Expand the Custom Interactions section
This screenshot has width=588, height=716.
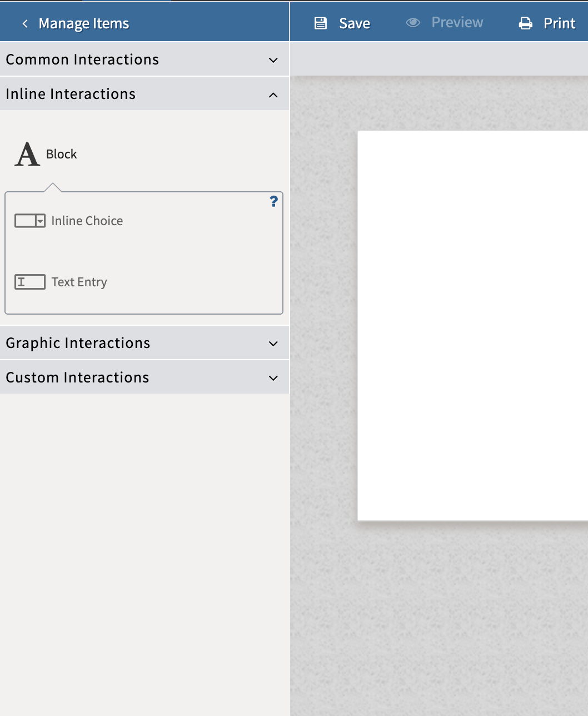pyautogui.click(x=144, y=377)
